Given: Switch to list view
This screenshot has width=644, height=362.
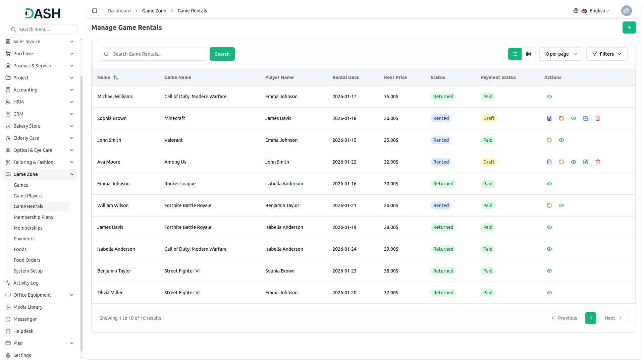Looking at the screenshot, I should pyautogui.click(x=515, y=54).
